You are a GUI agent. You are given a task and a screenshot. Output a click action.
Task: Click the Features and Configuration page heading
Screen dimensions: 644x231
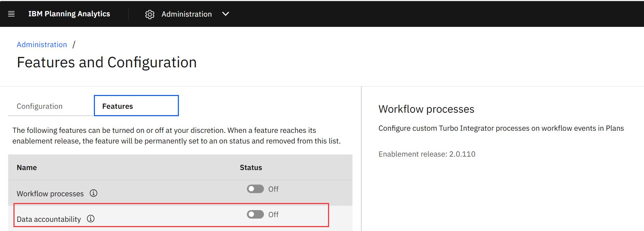[x=107, y=62]
